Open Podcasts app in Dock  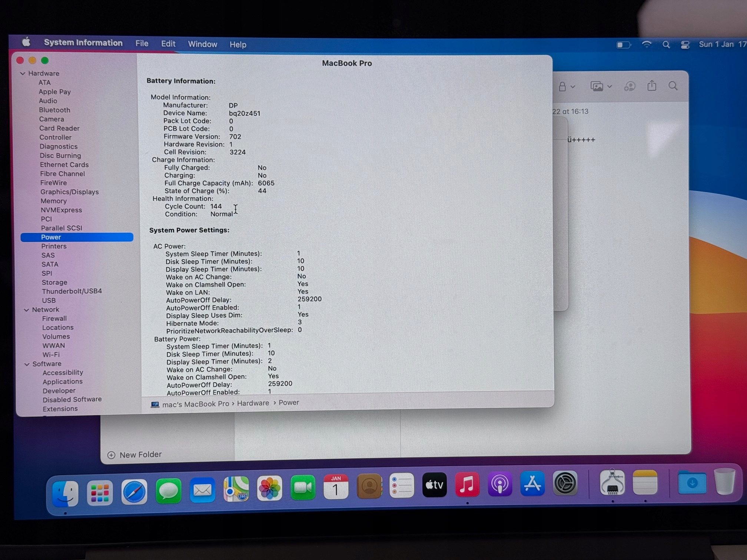coord(499,484)
